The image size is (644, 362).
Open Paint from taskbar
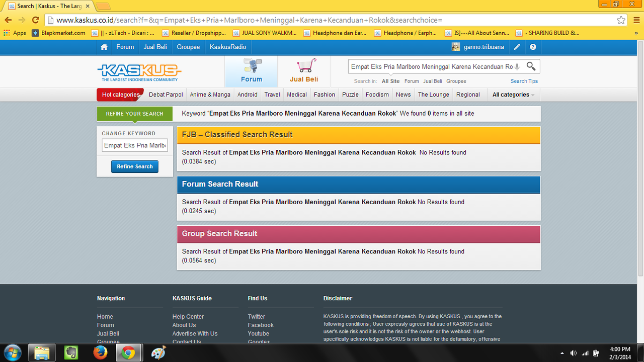click(158, 353)
